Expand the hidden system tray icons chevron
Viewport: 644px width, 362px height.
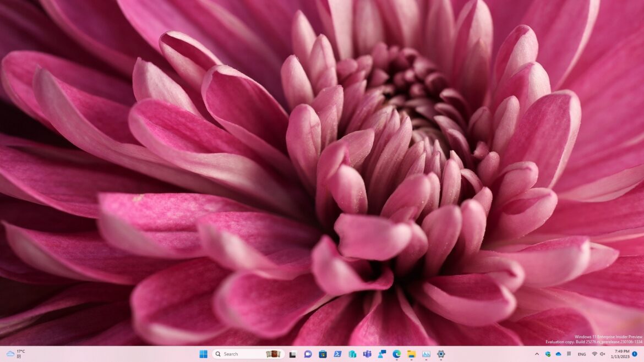(x=537, y=354)
